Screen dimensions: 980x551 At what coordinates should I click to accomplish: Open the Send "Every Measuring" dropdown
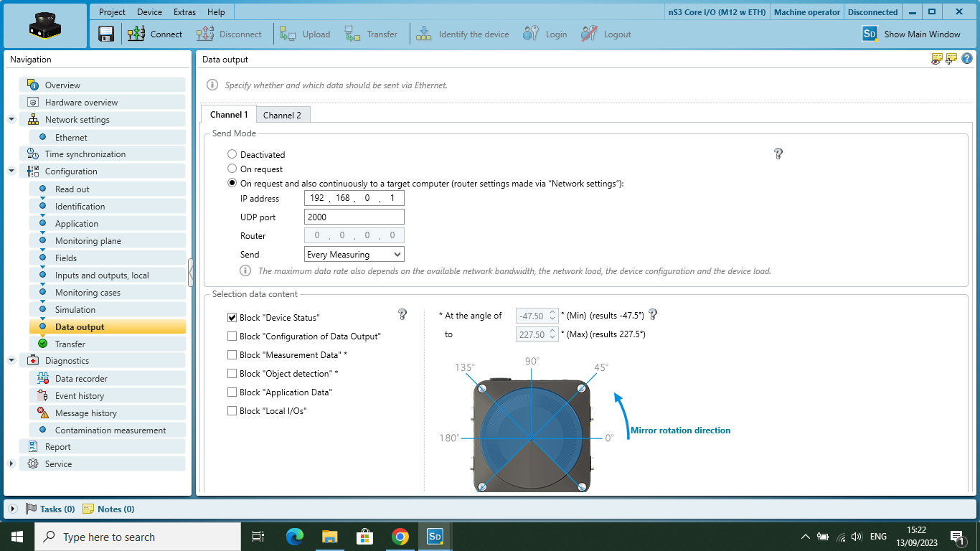click(x=354, y=254)
